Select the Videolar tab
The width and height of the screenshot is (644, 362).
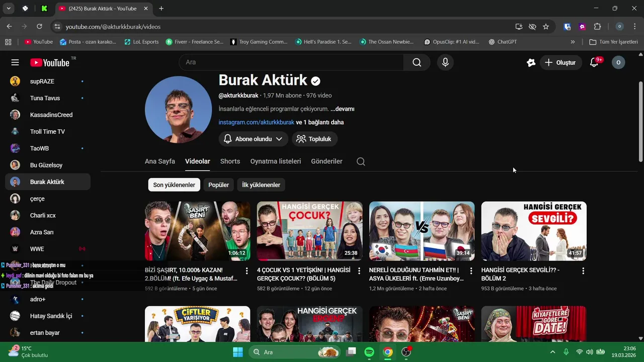tap(198, 161)
